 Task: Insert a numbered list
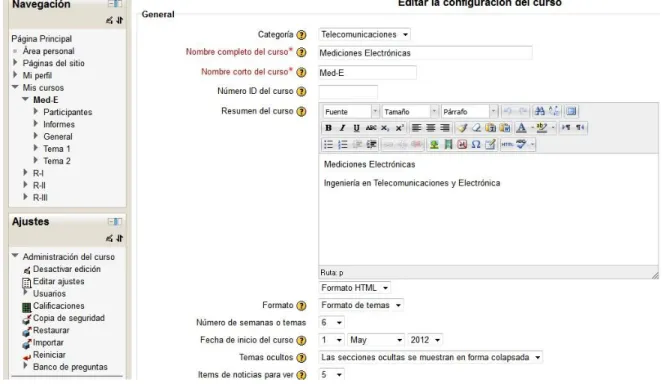(x=342, y=144)
